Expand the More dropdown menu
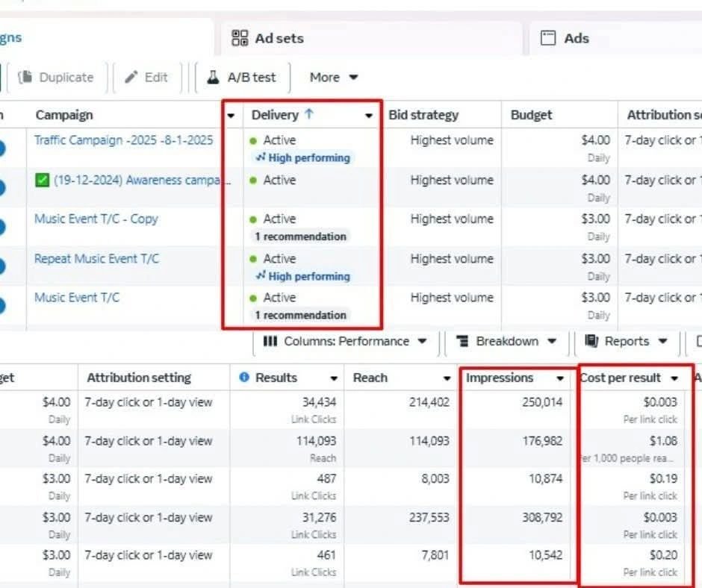The width and height of the screenshot is (702, 588). [334, 78]
